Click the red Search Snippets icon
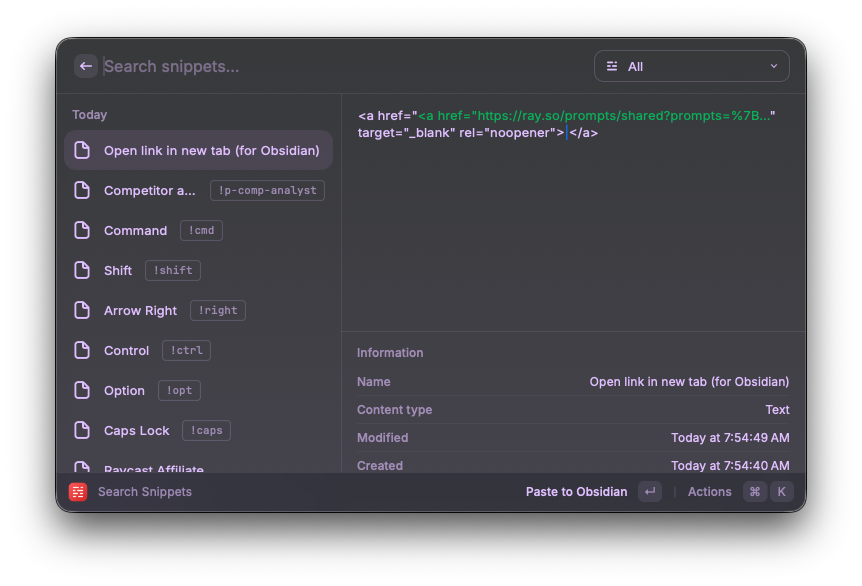 point(78,492)
